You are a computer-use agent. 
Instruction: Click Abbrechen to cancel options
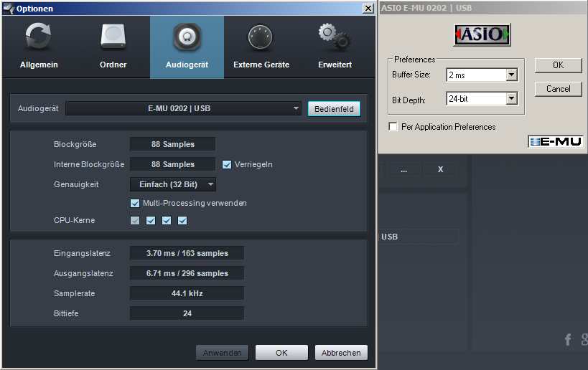coord(341,353)
